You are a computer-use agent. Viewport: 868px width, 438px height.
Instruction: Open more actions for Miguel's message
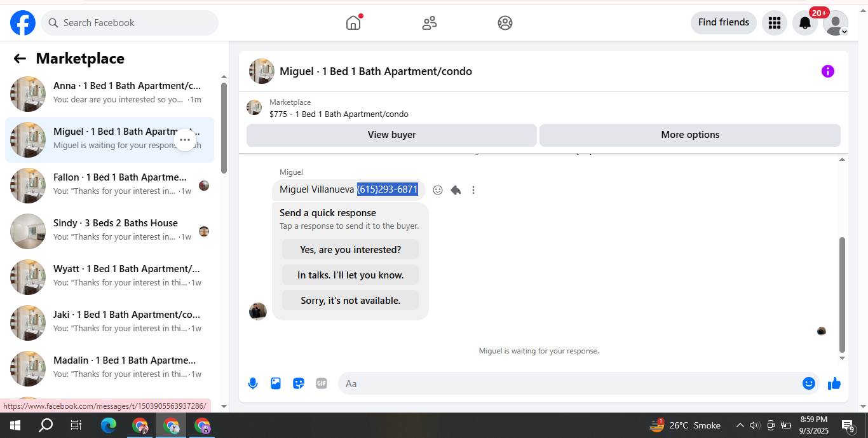click(x=473, y=190)
